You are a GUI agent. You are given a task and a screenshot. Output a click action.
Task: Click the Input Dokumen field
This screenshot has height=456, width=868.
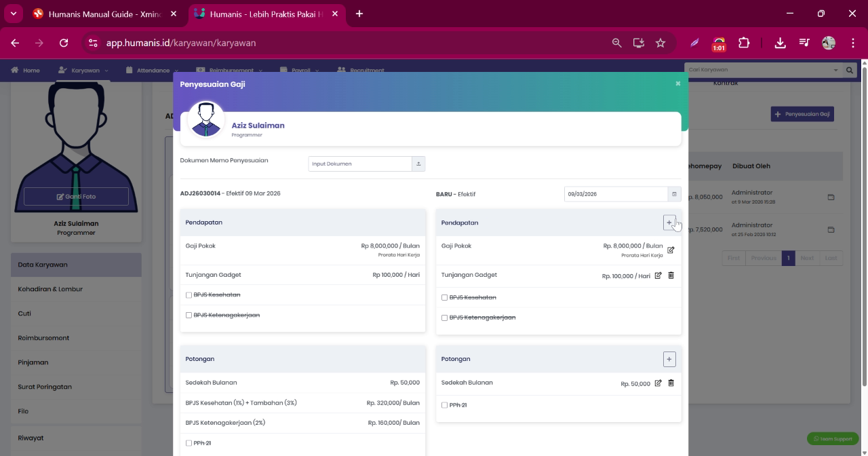coord(360,164)
